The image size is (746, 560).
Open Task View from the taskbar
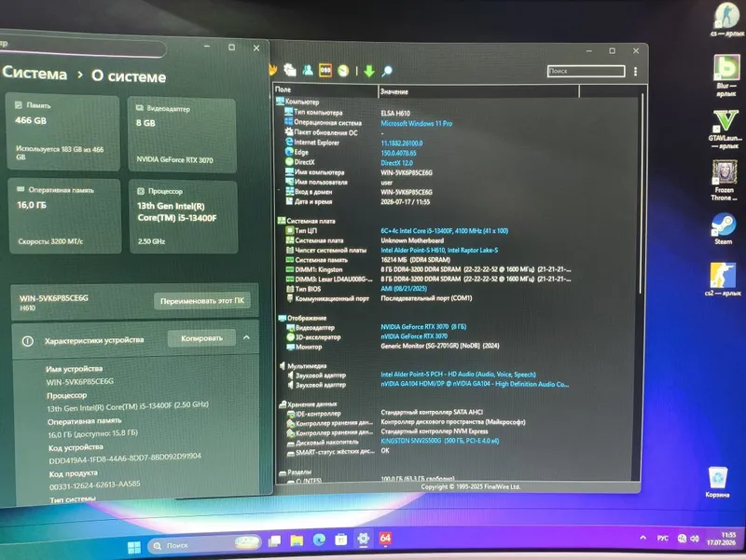(274, 540)
